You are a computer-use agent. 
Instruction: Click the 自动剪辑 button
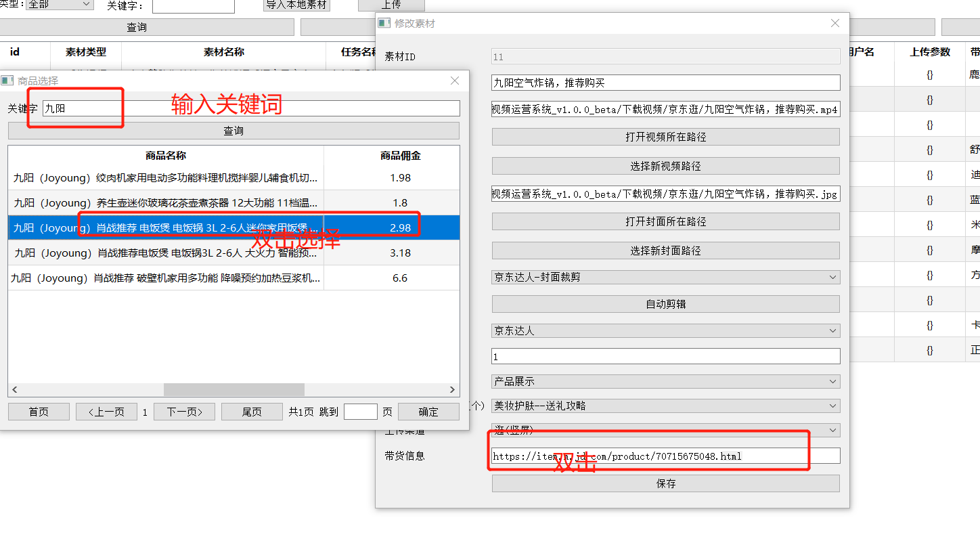(x=666, y=304)
